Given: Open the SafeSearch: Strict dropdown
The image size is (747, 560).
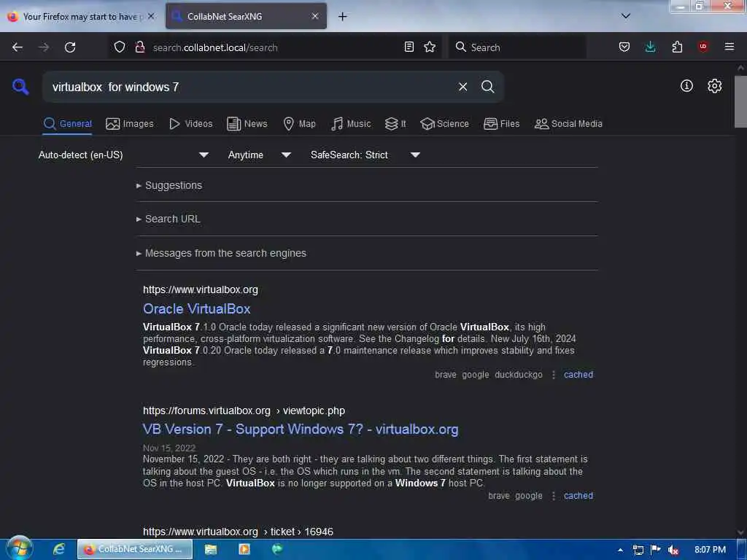Looking at the screenshot, I should coord(365,155).
